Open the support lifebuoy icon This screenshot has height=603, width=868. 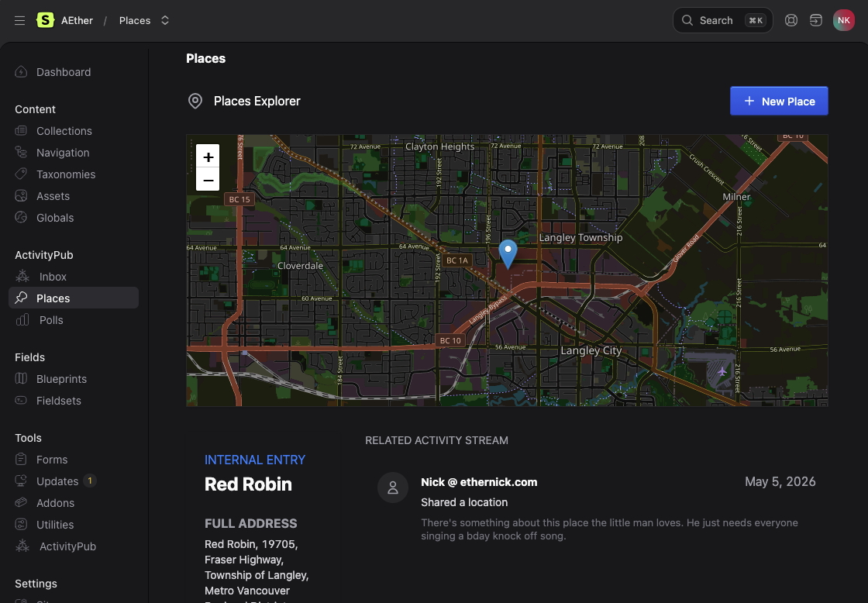[x=791, y=20]
